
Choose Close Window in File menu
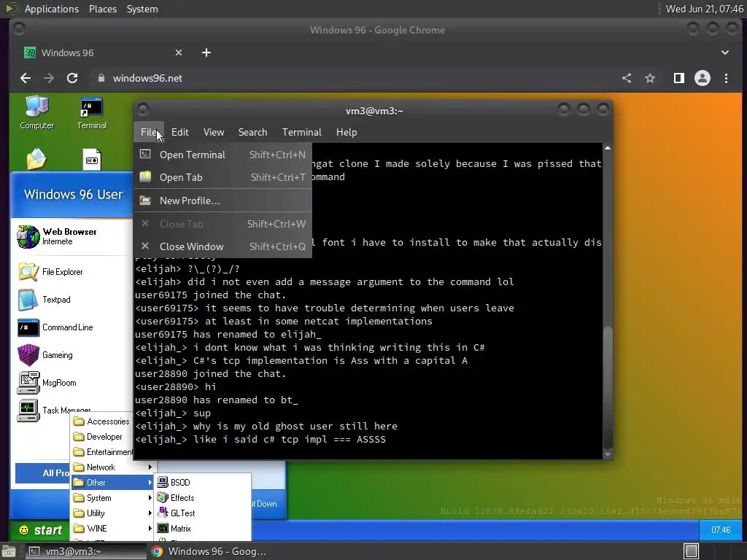(222, 246)
